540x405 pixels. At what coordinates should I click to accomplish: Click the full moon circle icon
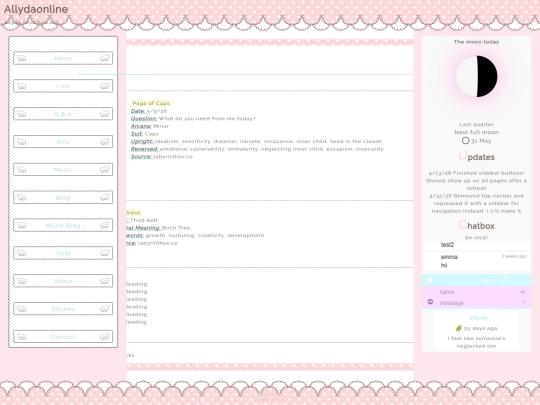tap(466, 141)
